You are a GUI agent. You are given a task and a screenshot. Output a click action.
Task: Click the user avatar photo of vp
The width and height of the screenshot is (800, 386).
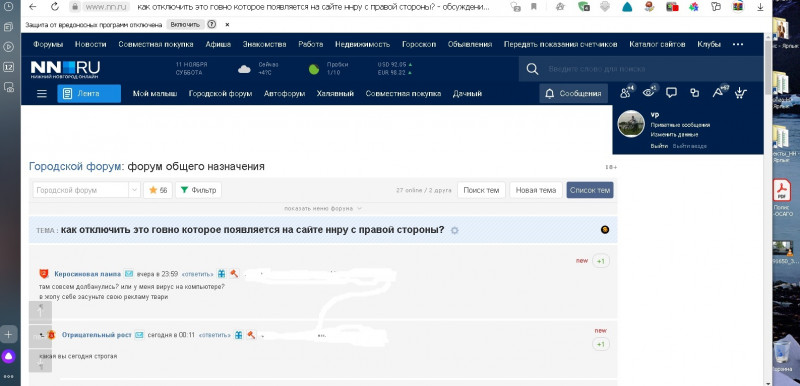coord(631,123)
